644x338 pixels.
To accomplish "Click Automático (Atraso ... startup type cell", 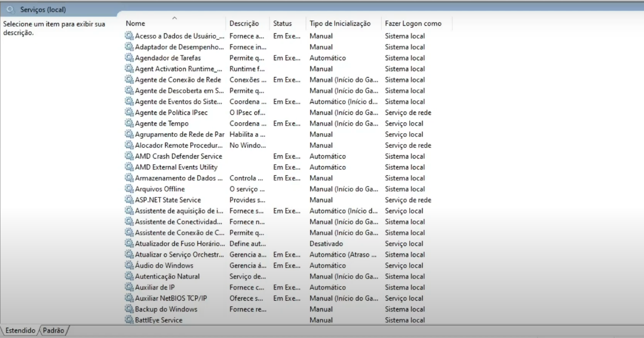I will tap(343, 255).
